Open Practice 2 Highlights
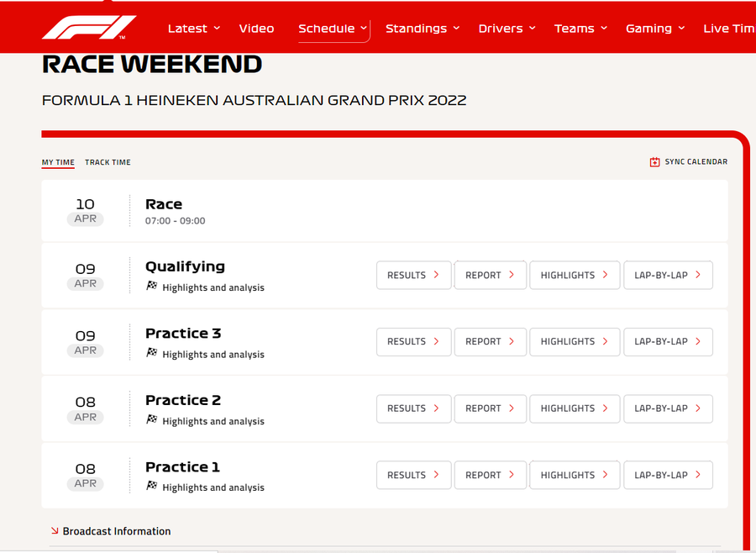The width and height of the screenshot is (756, 553). click(x=575, y=408)
